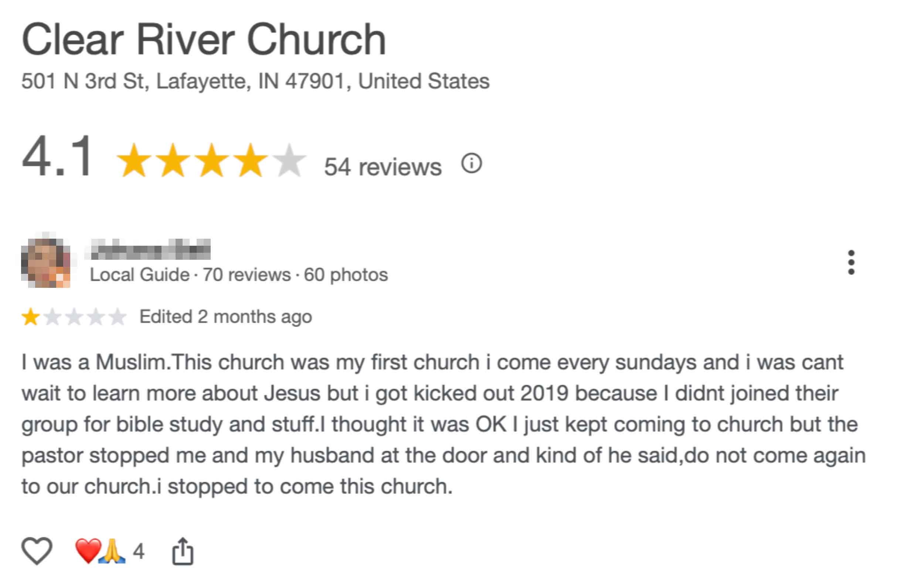Viewport: 924px width, 579px height.
Task: Click the info icon beside 54 reviews
Action: pyautogui.click(x=471, y=164)
